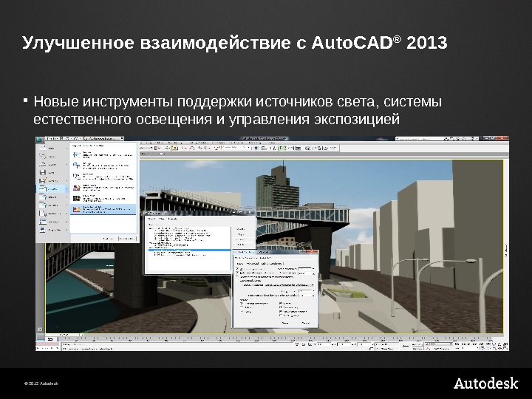Image resolution: width=532 pixels, height=399 pixels.
Task: Choose the Open folder icon in application menu
Action: click(x=42, y=164)
